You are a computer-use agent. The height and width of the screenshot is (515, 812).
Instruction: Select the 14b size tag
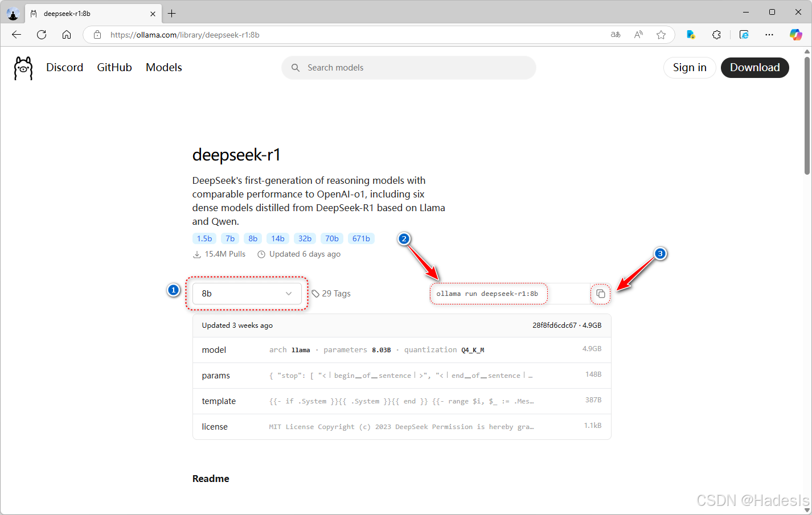(x=278, y=238)
